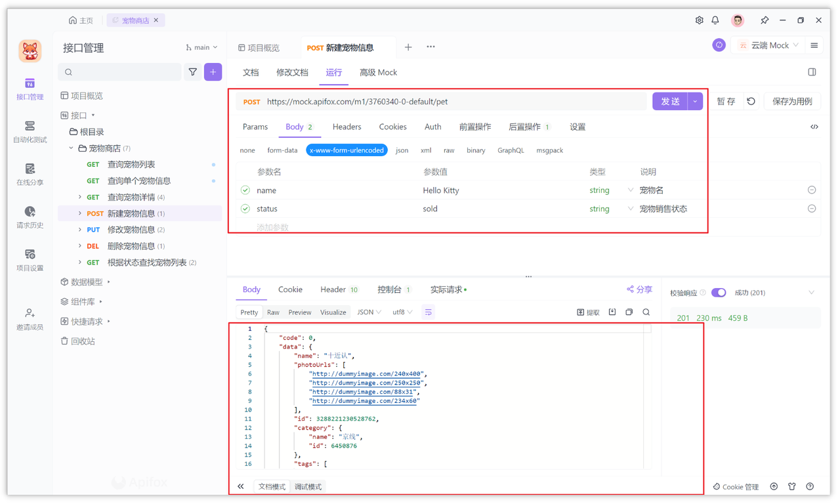Click the purple sync icon near 云端 Mock
The width and height of the screenshot is (840, 504).
click(719, 45)
